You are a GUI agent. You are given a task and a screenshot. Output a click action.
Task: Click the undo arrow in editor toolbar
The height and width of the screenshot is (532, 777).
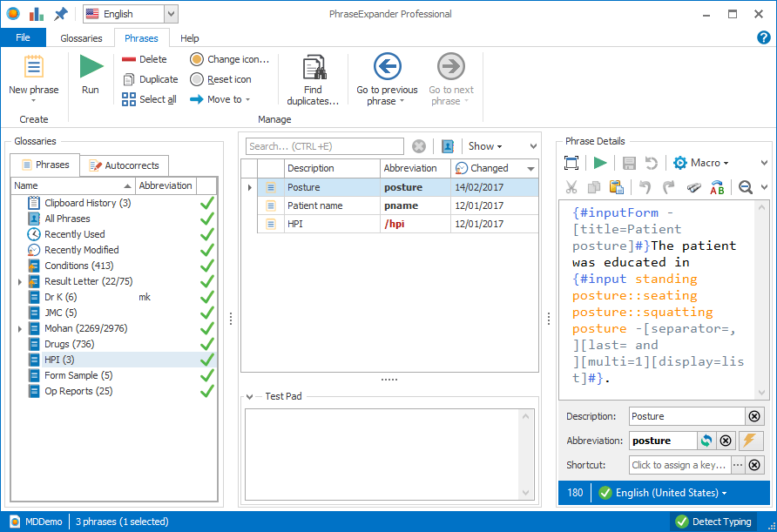click(645, 187)
